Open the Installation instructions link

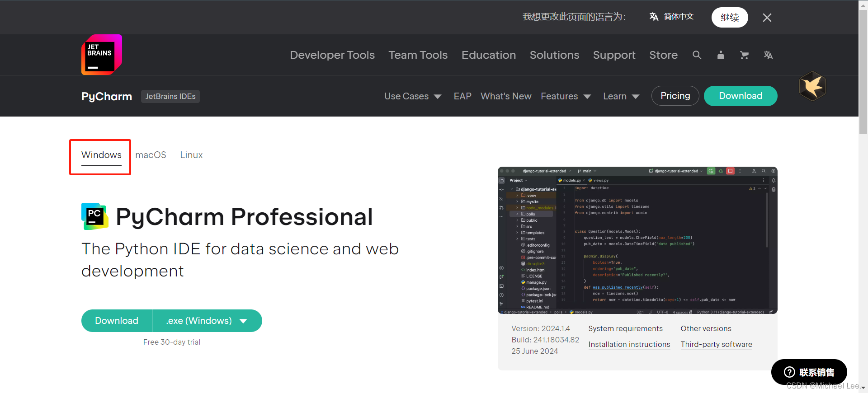(x=629, y=345)
